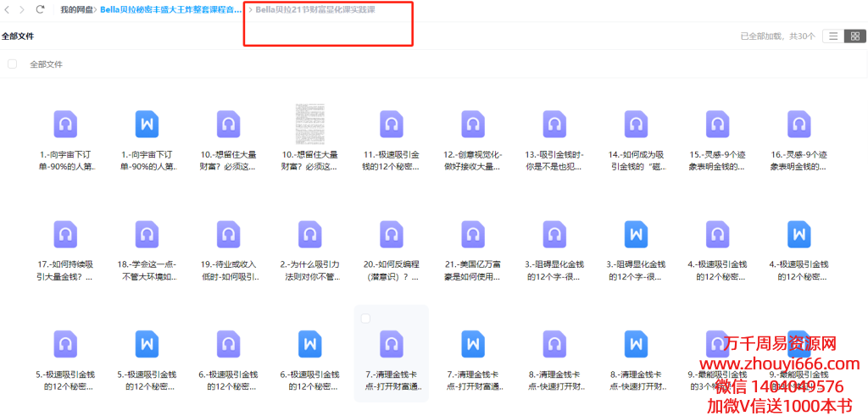868x416 pixels.
Task: Open audio file 20.-如何反编程(潜意识)
Action: pyautogui.click(x=391, y=234)
